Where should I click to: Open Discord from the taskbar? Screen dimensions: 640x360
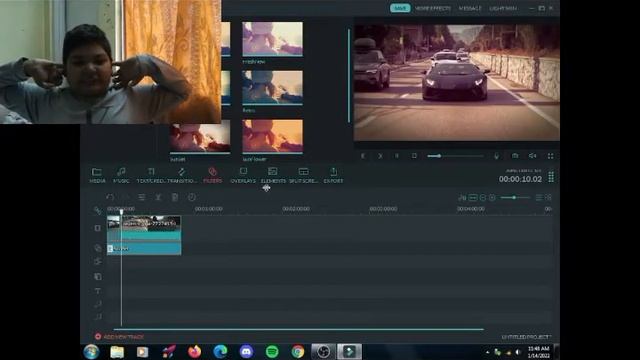click(x=246, y=351)
